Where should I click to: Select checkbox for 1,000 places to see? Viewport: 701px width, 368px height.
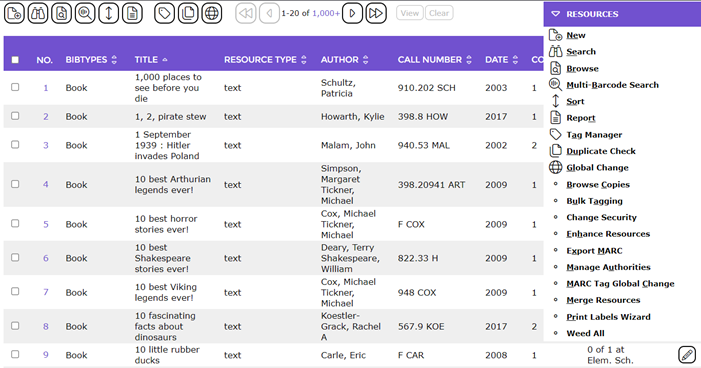(x=15, y=87)
